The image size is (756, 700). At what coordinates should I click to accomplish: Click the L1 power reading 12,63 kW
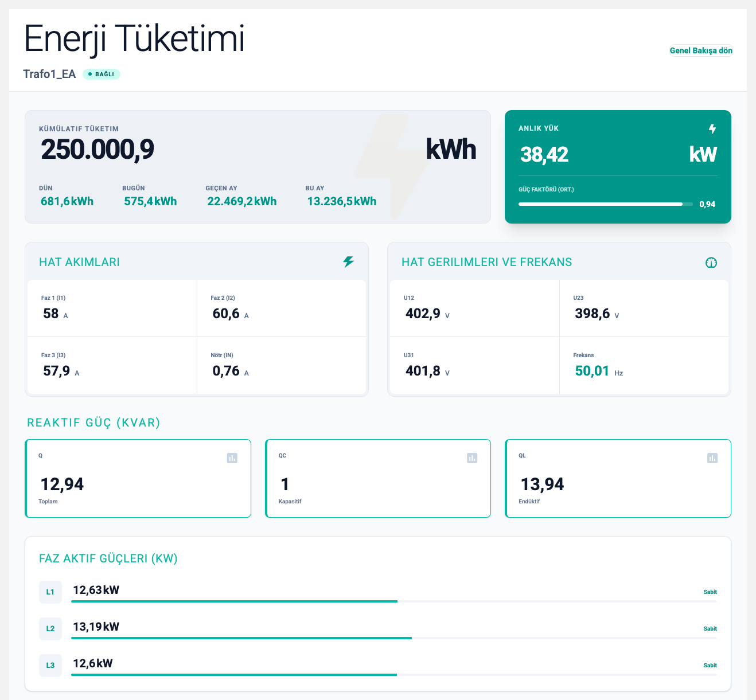point(96,590)
